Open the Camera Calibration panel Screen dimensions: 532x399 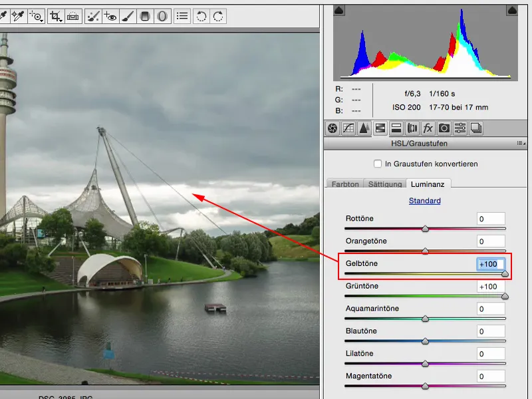pyautogui.click(x=444, y=128)
